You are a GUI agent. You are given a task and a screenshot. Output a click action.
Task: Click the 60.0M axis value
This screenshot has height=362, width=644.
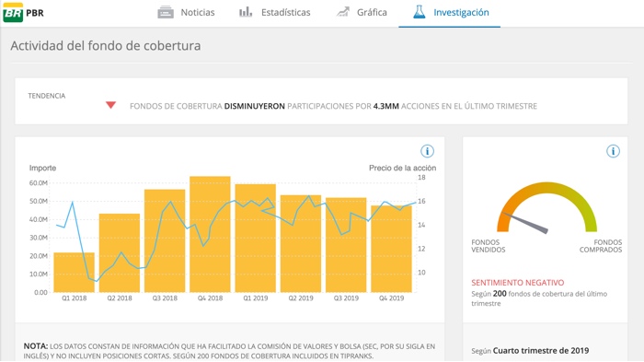[39, 183]
